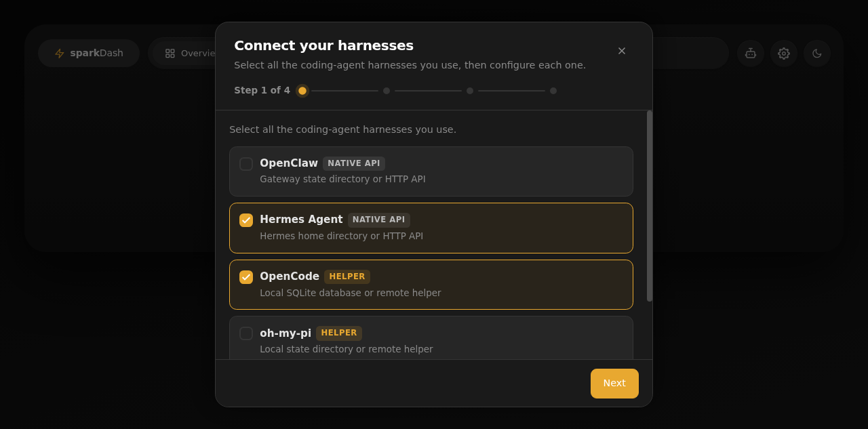Click the Next button

tap(614, 384)
